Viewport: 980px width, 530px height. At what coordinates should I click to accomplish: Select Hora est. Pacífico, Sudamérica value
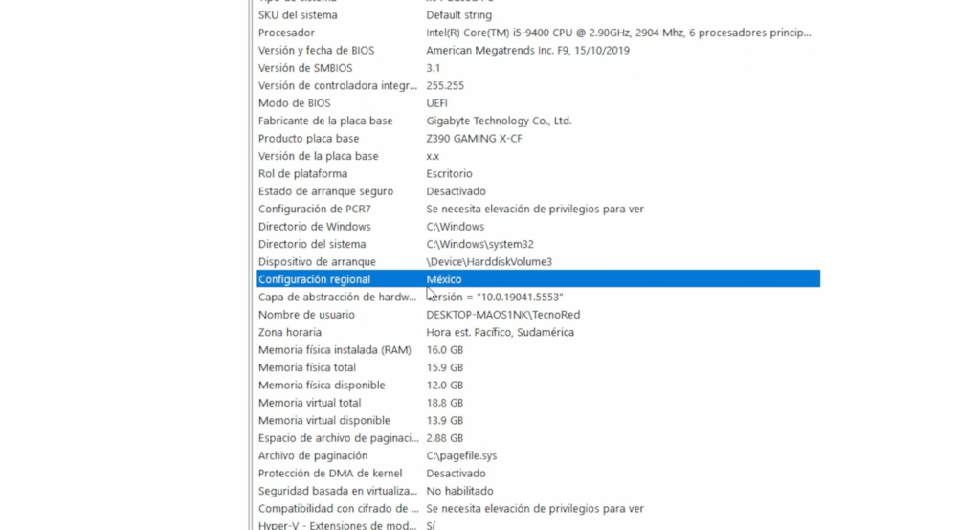click(500, 332)
